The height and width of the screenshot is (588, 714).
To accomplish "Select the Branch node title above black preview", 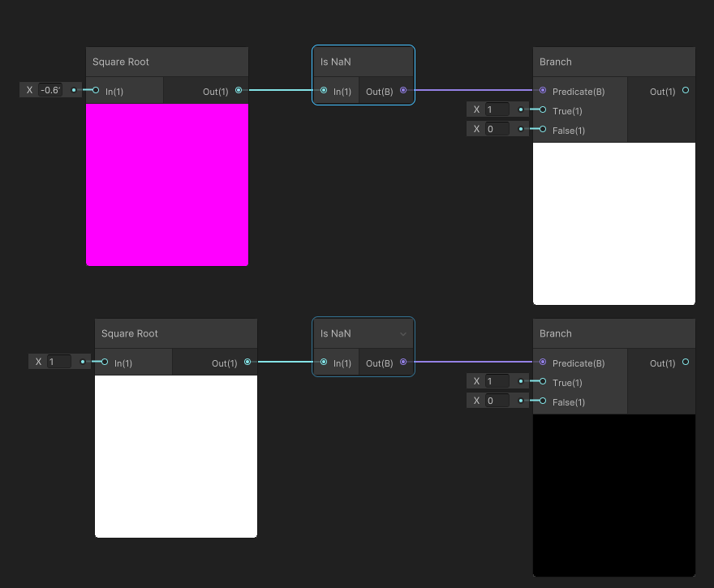I will [x=556, y=333].
